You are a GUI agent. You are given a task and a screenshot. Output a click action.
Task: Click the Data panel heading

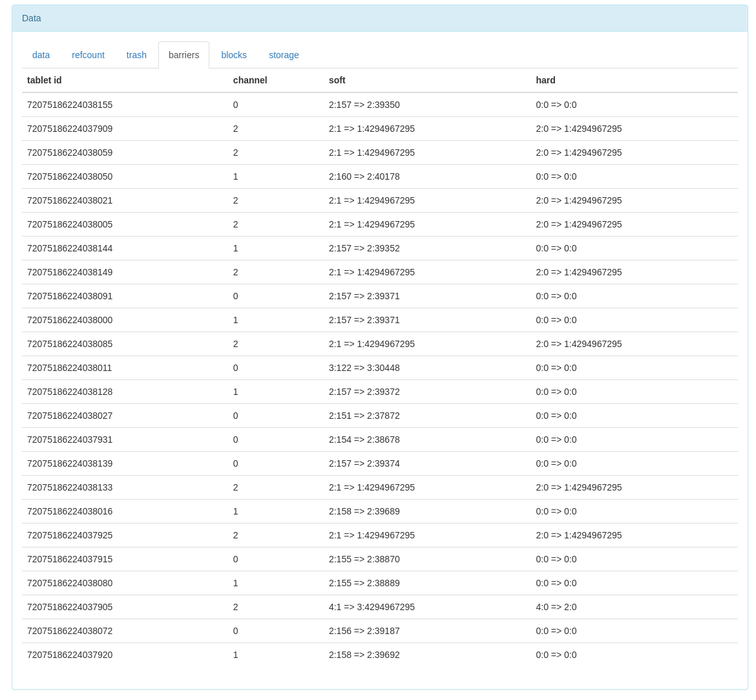(32, 18)
